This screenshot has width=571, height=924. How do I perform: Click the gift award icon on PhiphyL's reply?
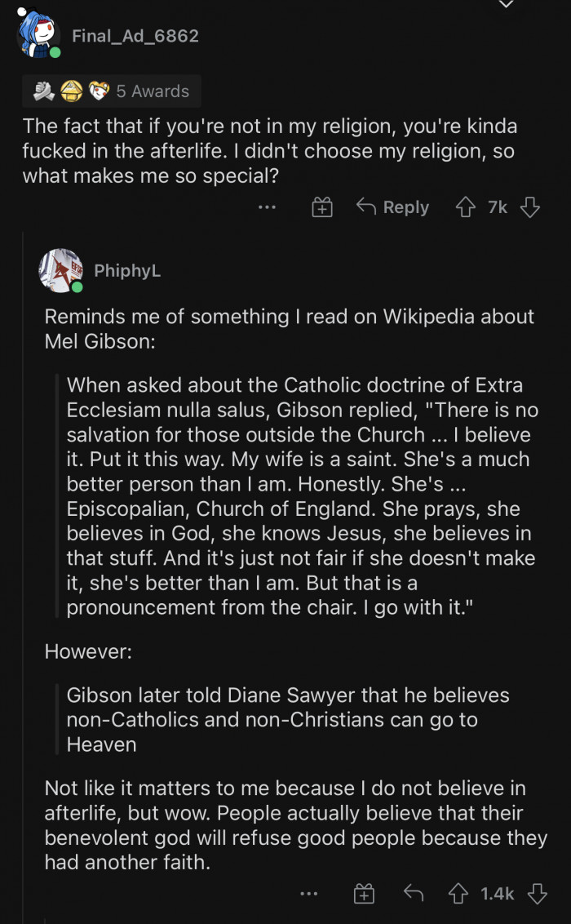[365, 893]
